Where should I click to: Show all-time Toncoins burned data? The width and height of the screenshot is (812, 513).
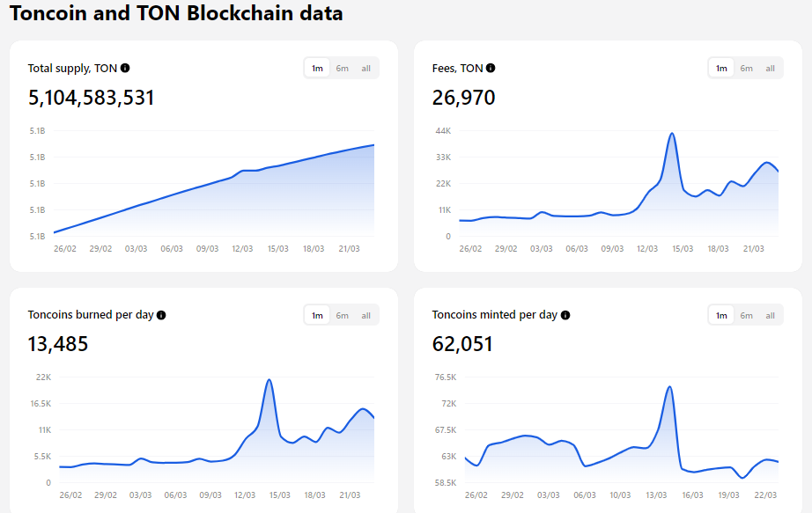click(x=366, y=314)
